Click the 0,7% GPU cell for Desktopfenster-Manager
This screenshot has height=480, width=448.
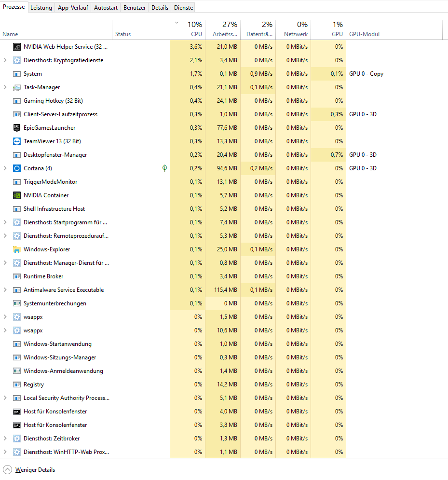click(x=328, y=154)
